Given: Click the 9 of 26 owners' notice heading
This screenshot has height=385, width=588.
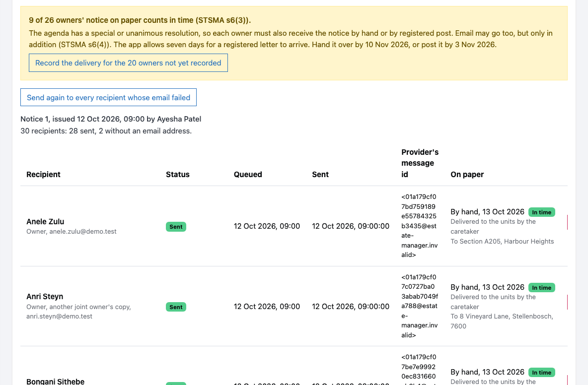Looking at the screenshot, I should [x=140, y=20].
